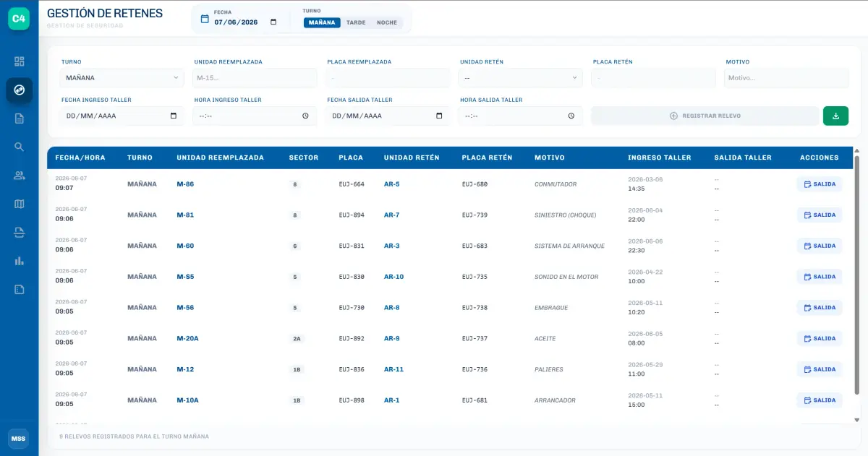Viewport: 868px width, 456px height.
Task: Select the MAÑANA shift toggle
Action: 322,22
